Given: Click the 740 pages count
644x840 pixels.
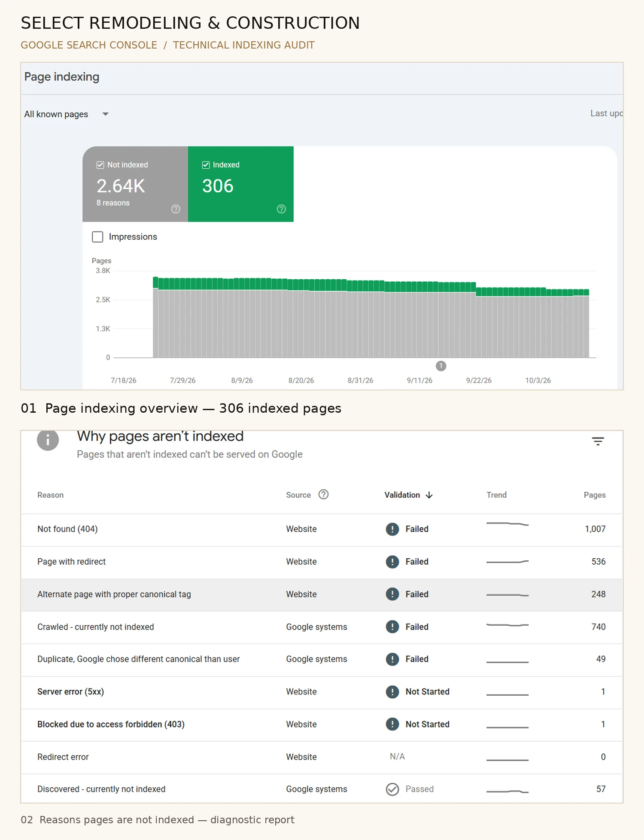Looking at the screenshot, I should click(598, 627).
